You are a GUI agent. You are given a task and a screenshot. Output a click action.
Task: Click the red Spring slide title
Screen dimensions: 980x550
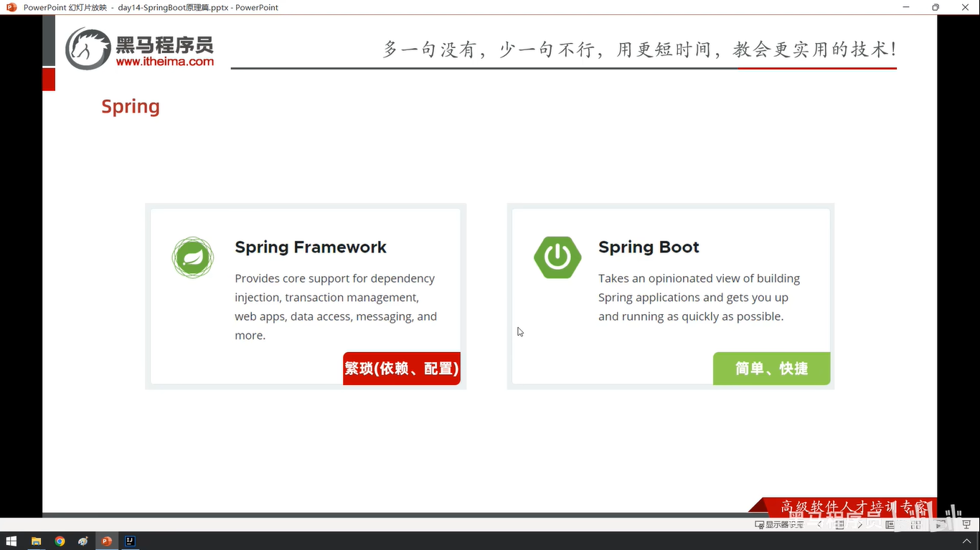[131, 106]
